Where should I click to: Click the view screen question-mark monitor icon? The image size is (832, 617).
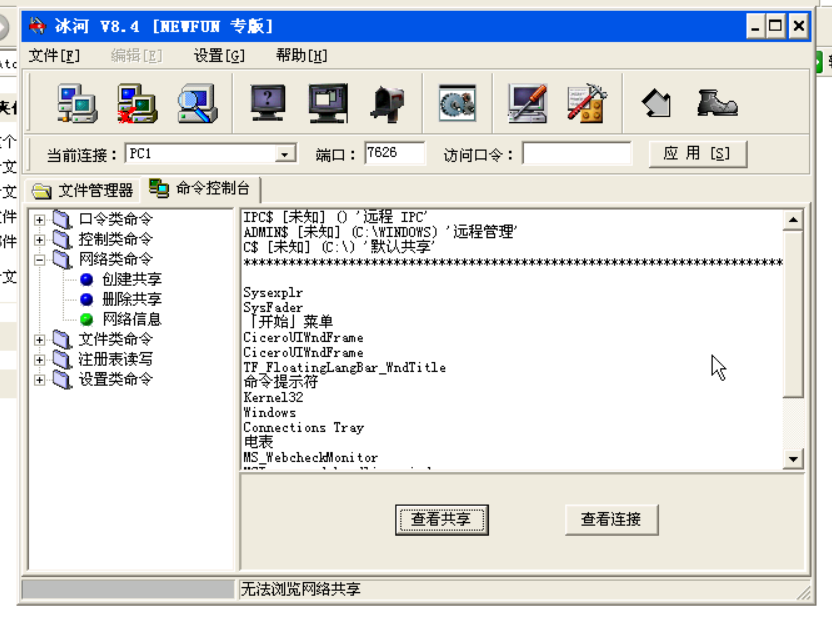pyautogui.click(x=268, y=103)
